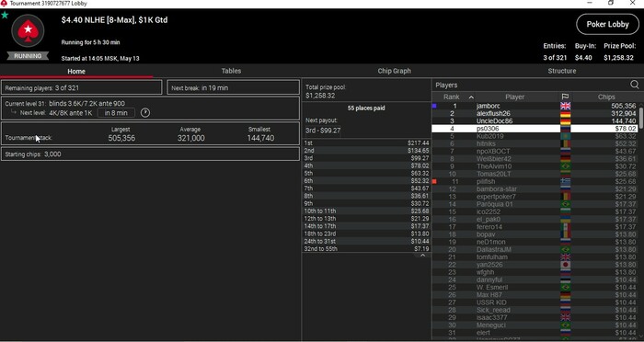Toggle Rank column sort arrow
This screenshot has height=342, width=644.
(x=471, y=97)
